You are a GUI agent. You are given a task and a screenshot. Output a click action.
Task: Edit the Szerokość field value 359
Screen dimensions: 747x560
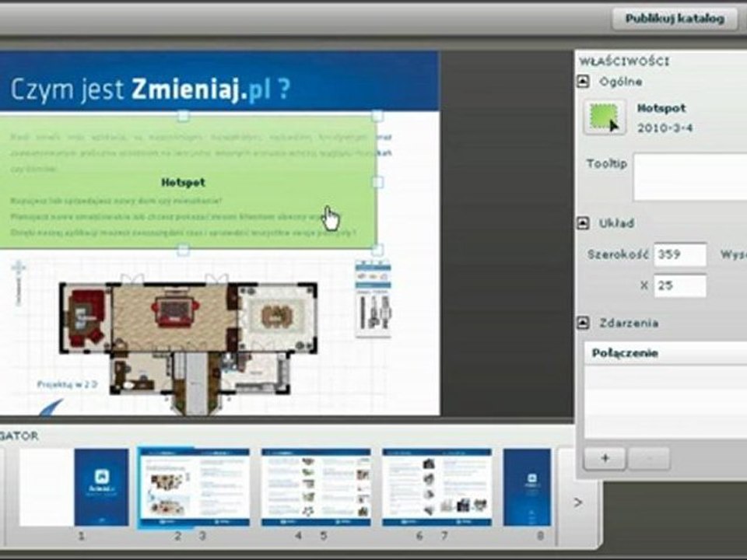point(680,254)
